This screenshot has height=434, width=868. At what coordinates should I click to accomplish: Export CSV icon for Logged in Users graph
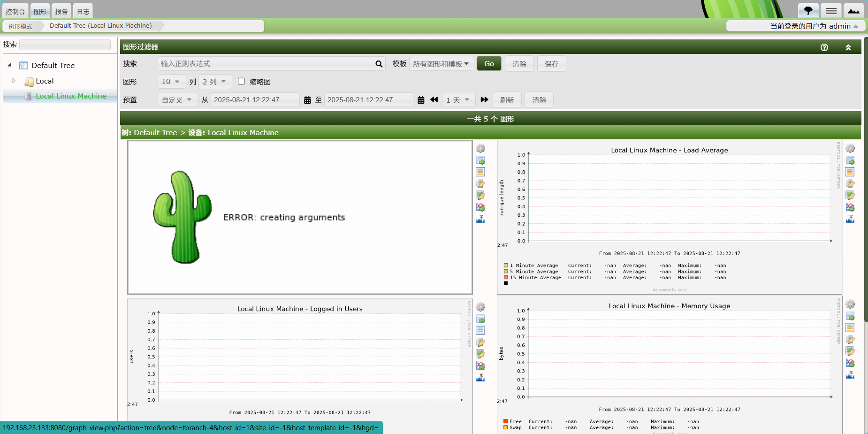(x=480, y=319)
